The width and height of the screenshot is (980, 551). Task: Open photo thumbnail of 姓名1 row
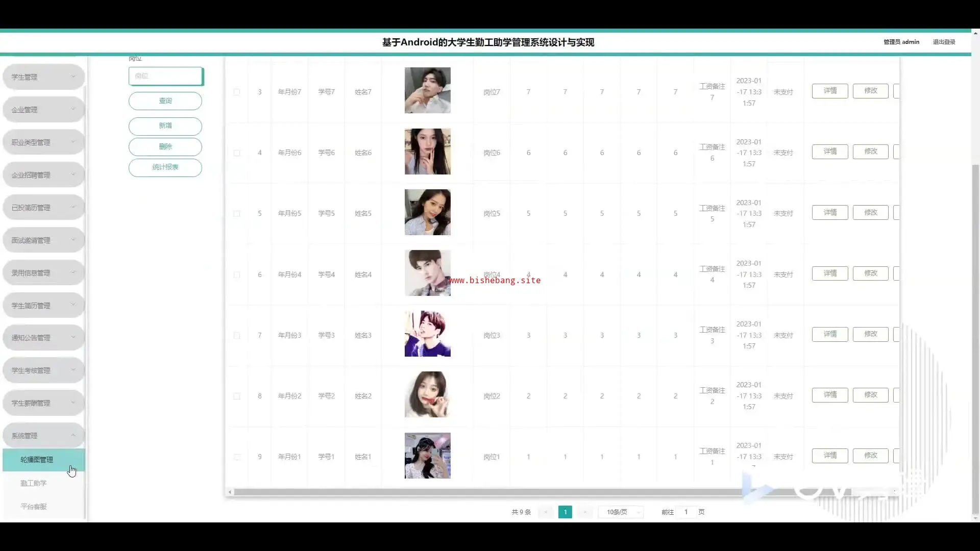pos(427,456)
